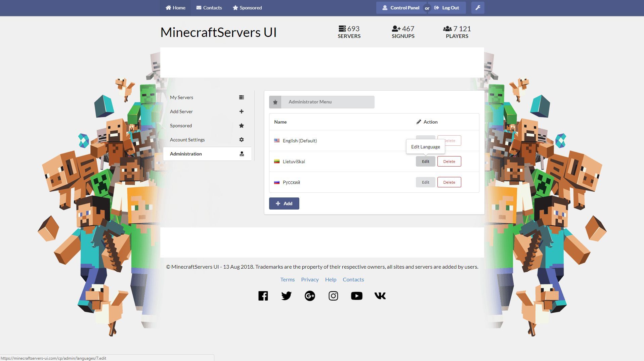644x361 pixels.
Task: Click the star icon beside Sponsored sidebar item
Action: tap(242, 126)
